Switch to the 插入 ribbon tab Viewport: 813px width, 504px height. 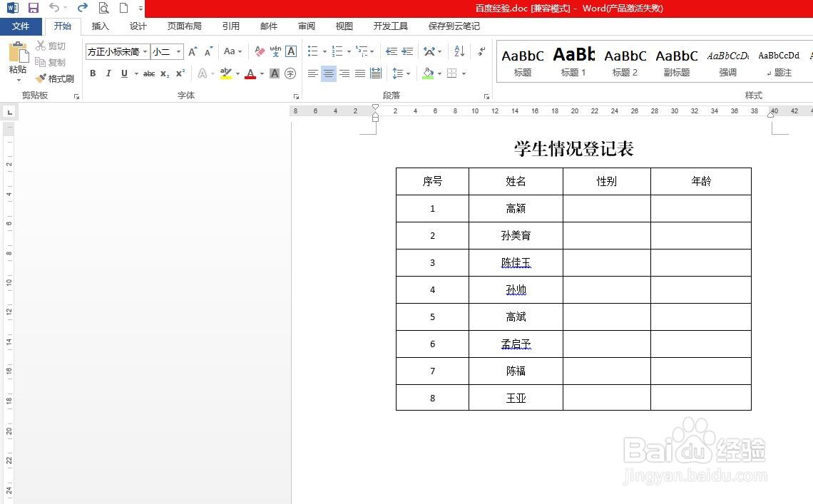(x=100, y=26)
